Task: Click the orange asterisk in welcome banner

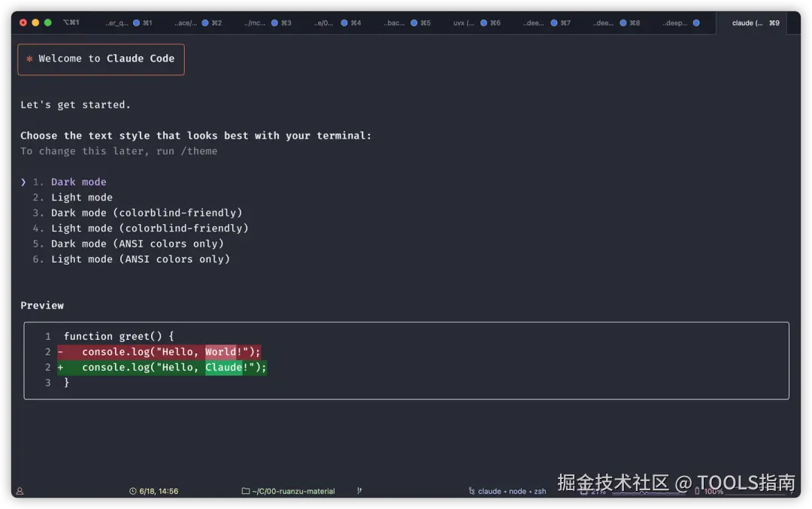Action: 29,59
